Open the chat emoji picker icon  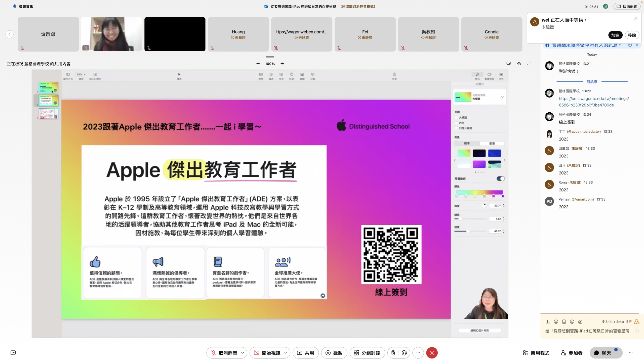[x=556, y=322]
